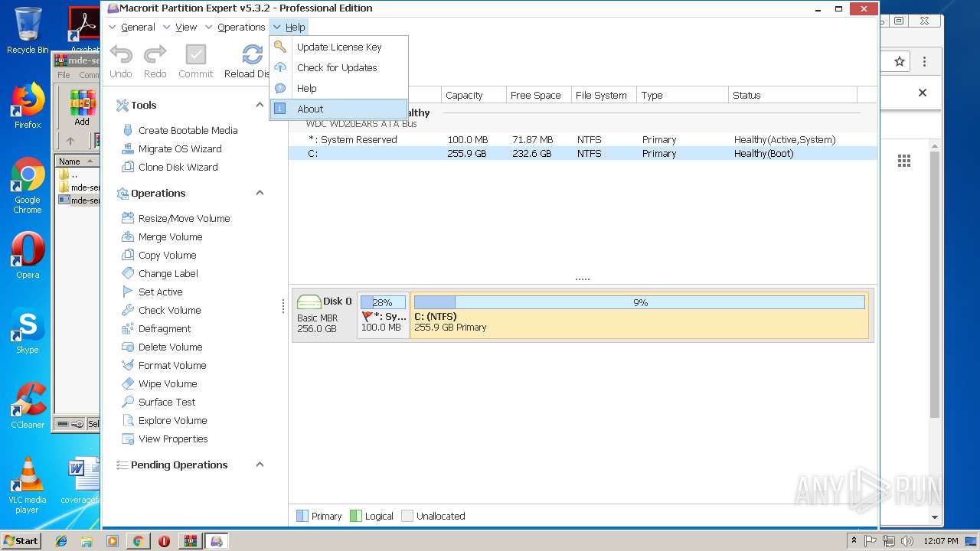This screenshot has height=551, width=980.
Task: Click the Redo toolbar icon
Action: click(155, 54)
